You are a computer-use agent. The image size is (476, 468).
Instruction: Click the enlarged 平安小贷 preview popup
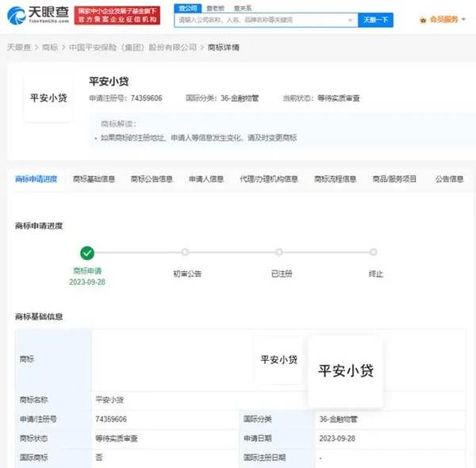(345, 371)
